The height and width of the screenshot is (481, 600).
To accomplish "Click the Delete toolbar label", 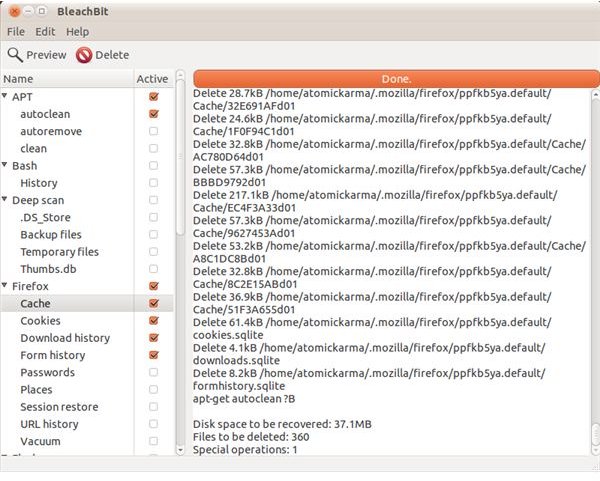I will pyautogui.click(x=112, y=55).
